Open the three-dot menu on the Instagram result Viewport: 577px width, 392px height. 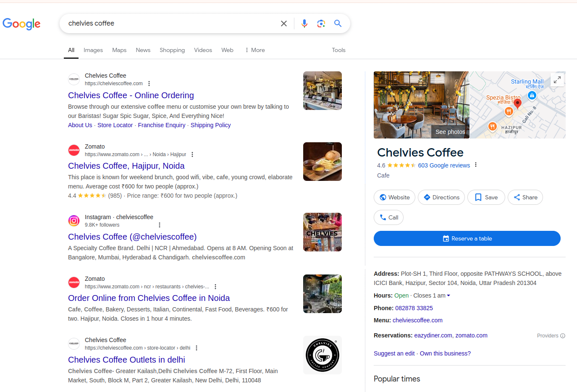[160, 225]
